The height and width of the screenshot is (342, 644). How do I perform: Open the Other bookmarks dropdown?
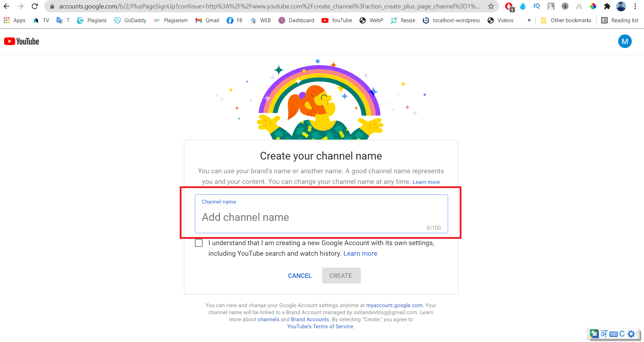pyautogui.click(x=566, y=20)
